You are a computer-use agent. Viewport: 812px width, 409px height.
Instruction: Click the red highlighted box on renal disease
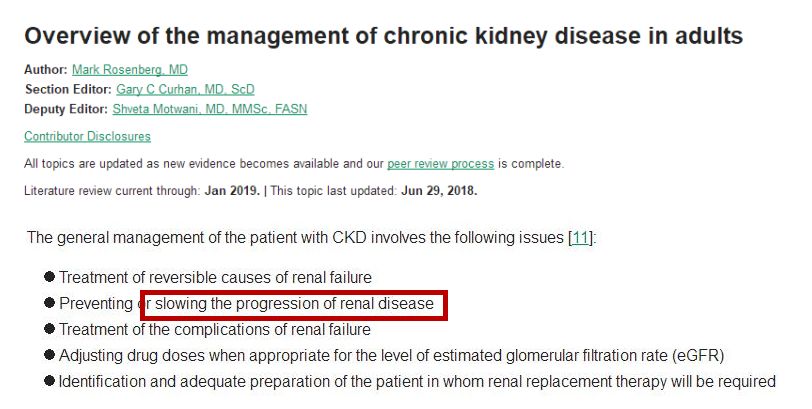pos(294,305)
